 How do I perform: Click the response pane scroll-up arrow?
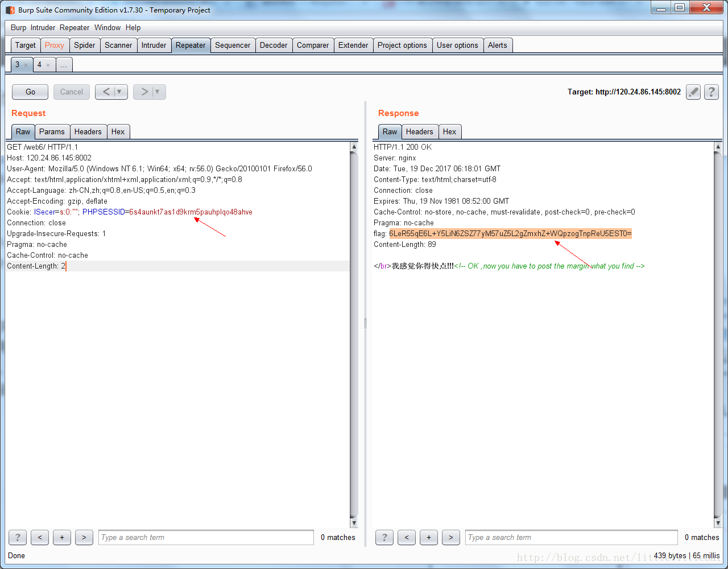click(x=718, y=147)
